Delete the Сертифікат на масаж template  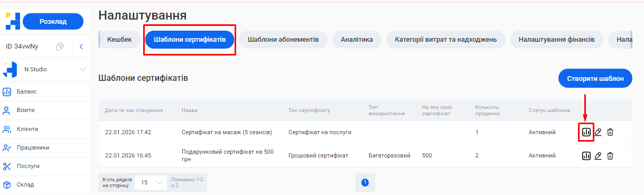(610, 132)
